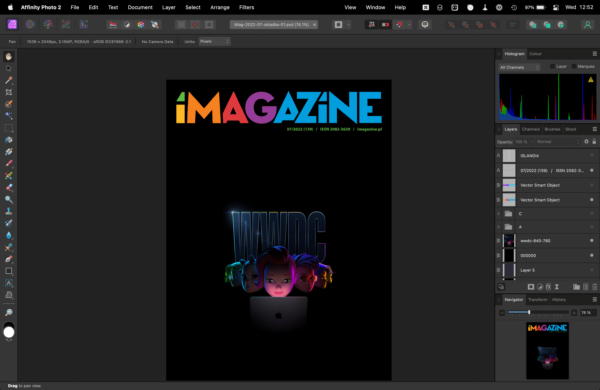Switch to the History tab

559,300
